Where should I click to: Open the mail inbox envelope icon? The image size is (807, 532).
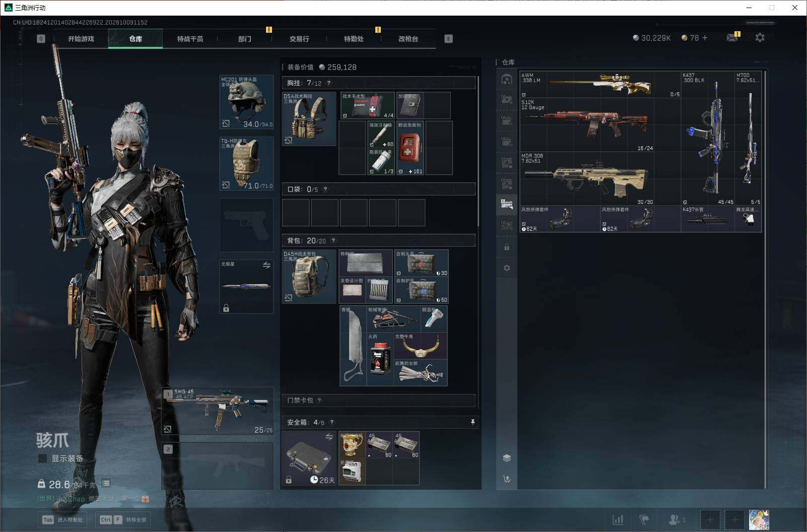(732, 38)
